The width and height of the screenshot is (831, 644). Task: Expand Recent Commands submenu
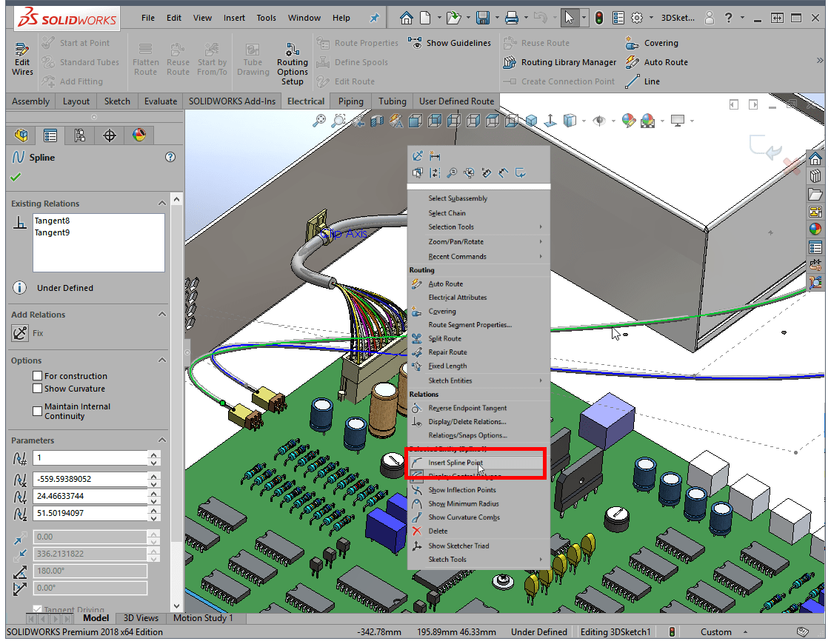click(x=479, y=256)
